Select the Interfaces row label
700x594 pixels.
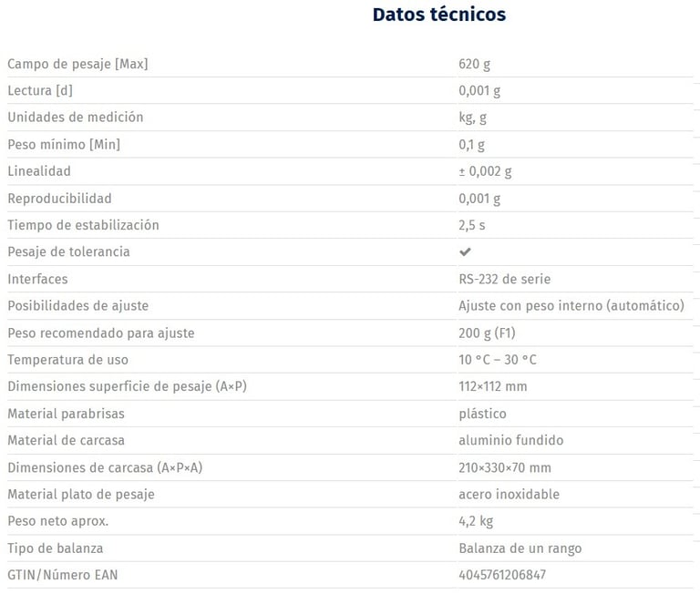(x=37, y=279)
